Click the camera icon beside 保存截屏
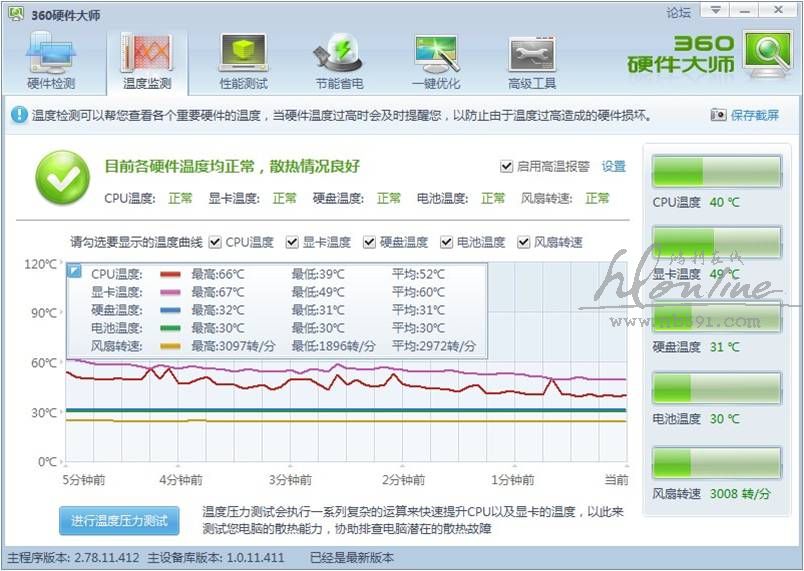This screenshot has width=804, height=571. coord(718,115)
